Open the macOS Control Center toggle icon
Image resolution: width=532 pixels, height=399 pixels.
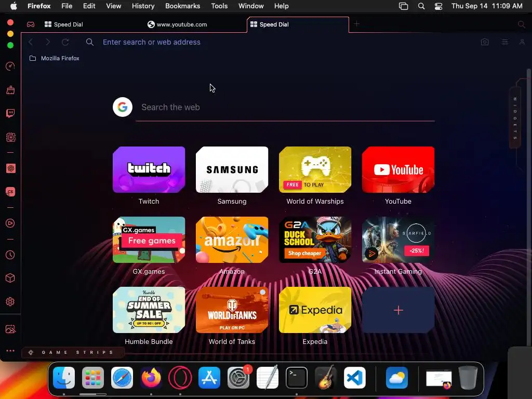pos(438,6)
